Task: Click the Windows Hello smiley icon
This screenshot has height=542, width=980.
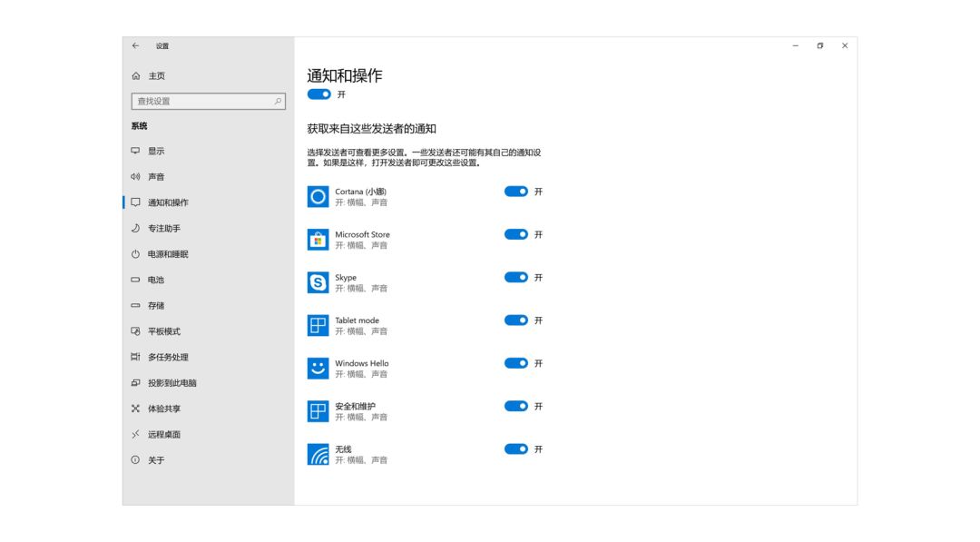Action: click(318, 369)
